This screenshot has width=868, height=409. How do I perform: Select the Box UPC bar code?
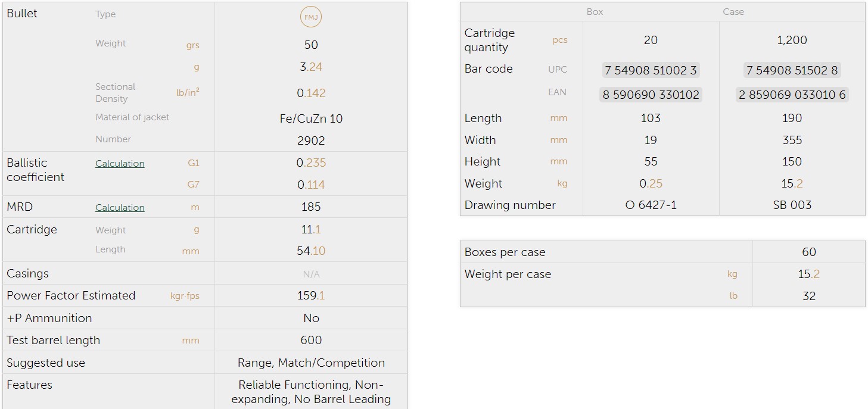pos(651,70)
